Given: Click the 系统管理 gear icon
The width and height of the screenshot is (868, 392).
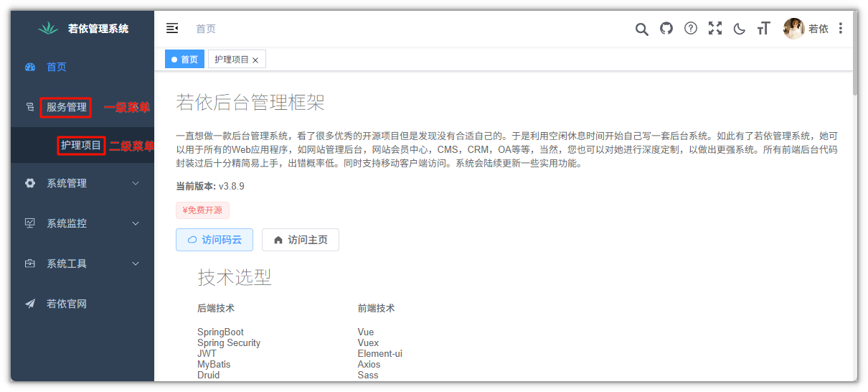Looking at the screenshot, I should click(x=30, y=183).
